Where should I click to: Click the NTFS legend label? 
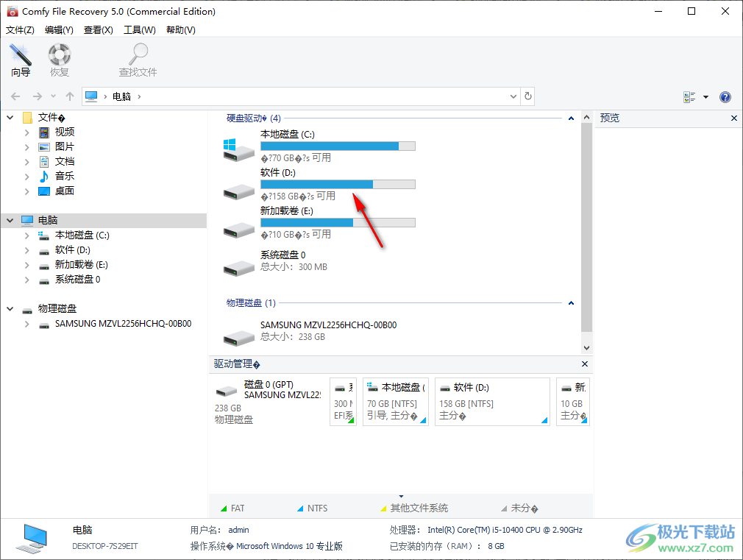pyautogui.click(x=317, y=508)
